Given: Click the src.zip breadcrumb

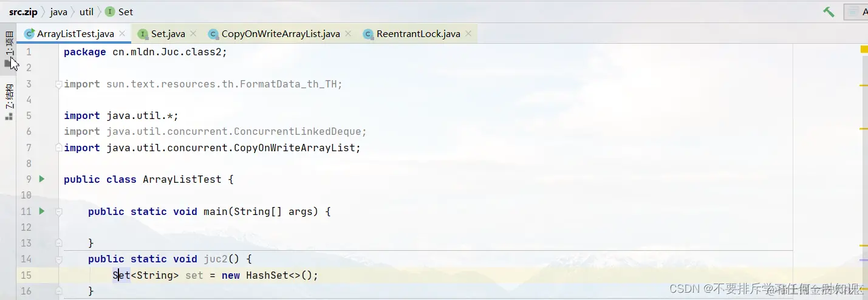Looking at the screenshot, I should pos(24,12).
